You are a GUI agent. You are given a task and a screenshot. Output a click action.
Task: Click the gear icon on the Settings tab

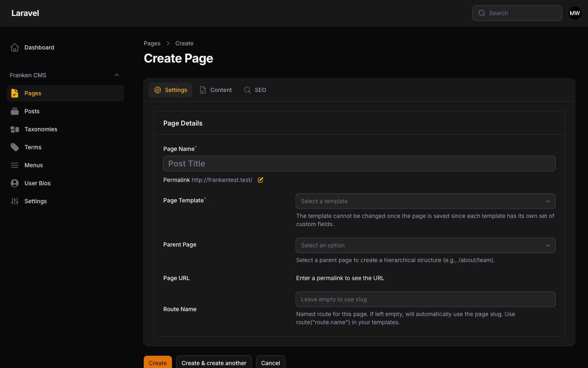(158, 90)
